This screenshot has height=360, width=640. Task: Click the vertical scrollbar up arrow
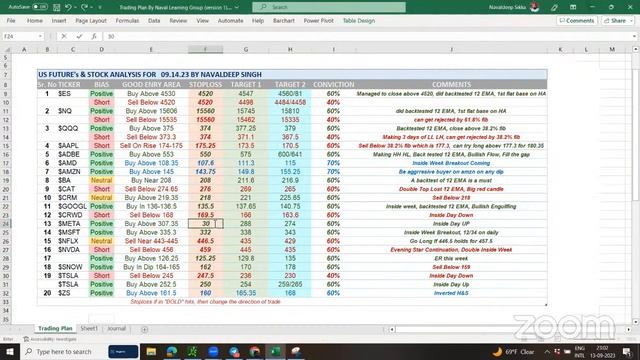pos(636,49)
